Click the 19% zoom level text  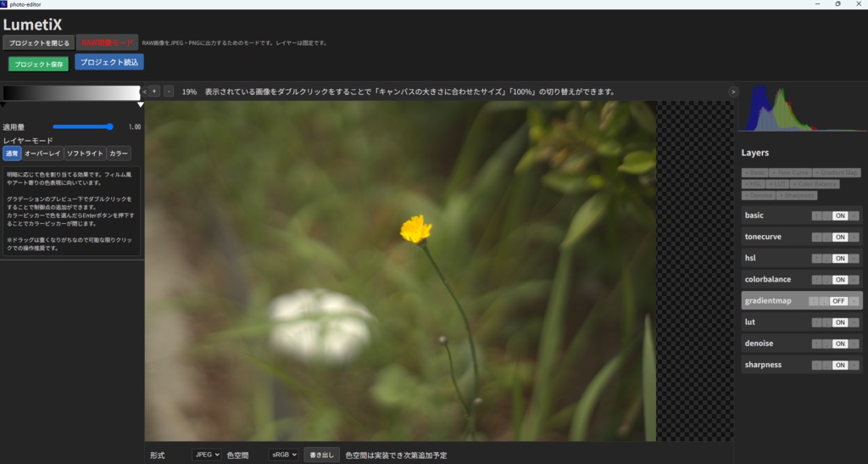189,92
